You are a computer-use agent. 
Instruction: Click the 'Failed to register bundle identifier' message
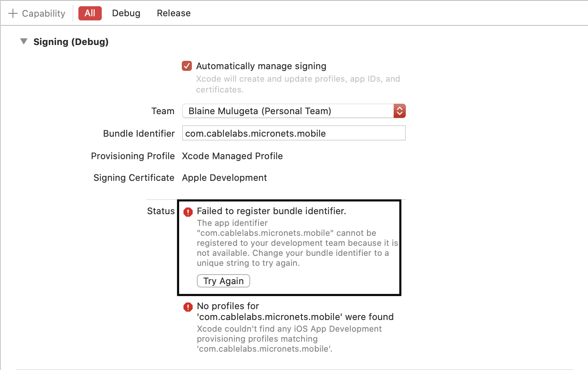[x=271, y=211]
